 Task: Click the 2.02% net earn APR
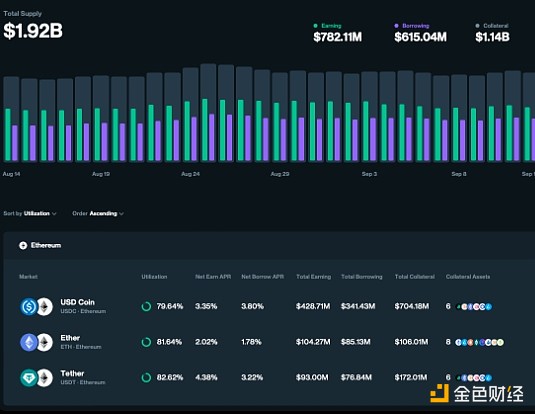(206, 342)
